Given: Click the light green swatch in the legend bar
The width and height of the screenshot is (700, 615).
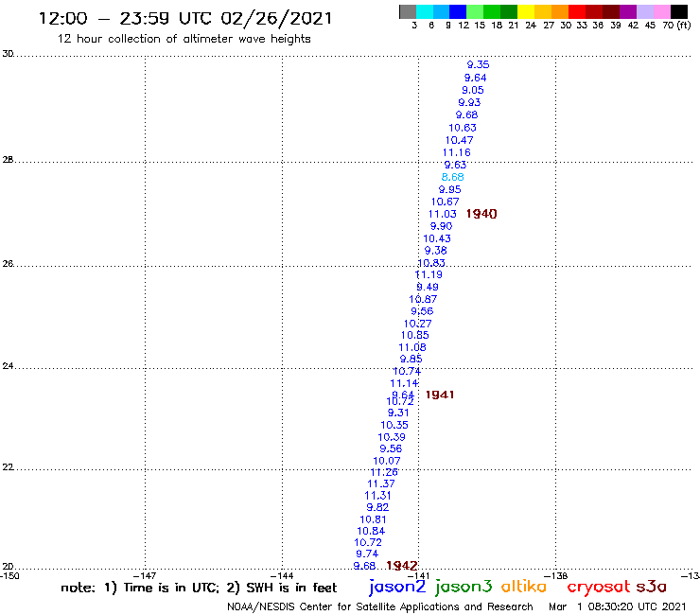Looking at the screenshot, I should pyautogui.click(x=475, y=11).
